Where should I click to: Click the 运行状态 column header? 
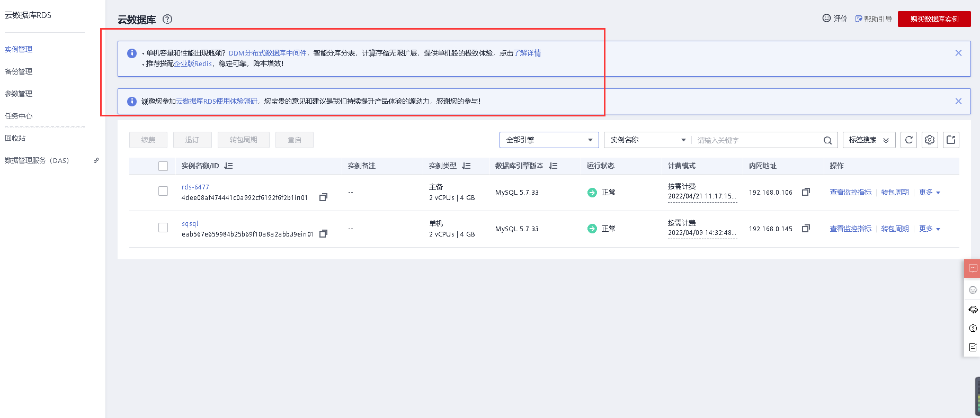point(601,166)
